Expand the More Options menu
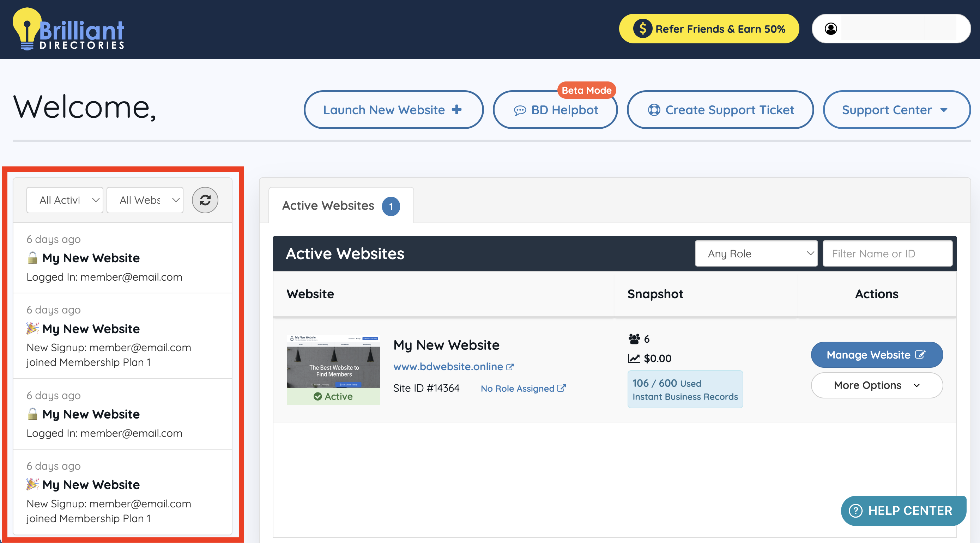Image resolution: width=980 pixels, height=543 pixels. click(x=877, y=385)
